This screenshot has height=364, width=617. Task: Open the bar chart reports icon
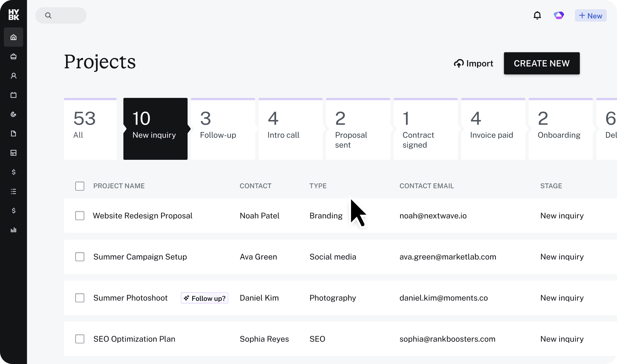click(x=13, y=230)
